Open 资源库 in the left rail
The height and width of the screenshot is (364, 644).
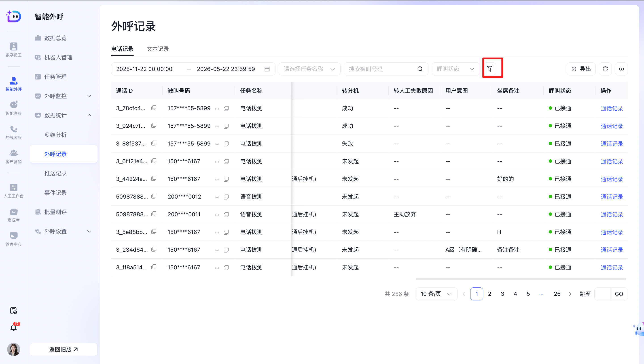tap(13, 215)
